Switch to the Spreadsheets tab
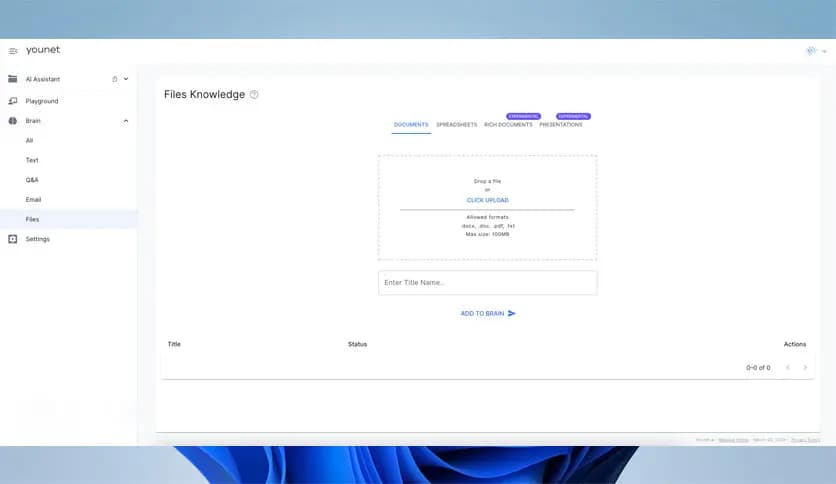 click(456, 125)
